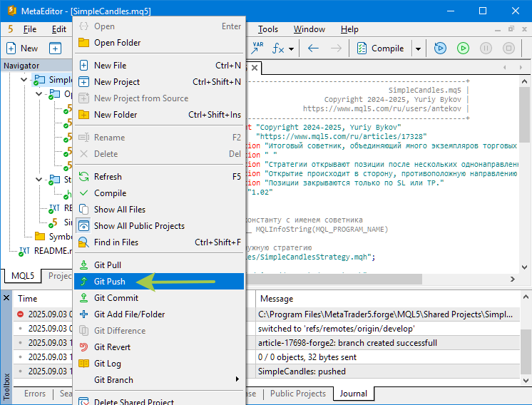Click the Git Revert swirl icon

84,347
